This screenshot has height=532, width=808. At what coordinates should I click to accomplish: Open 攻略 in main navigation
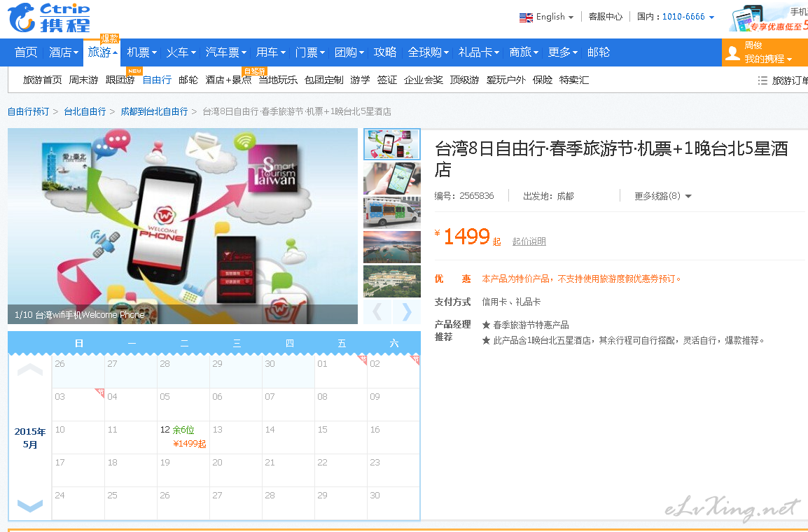click(x=385, y=52)
